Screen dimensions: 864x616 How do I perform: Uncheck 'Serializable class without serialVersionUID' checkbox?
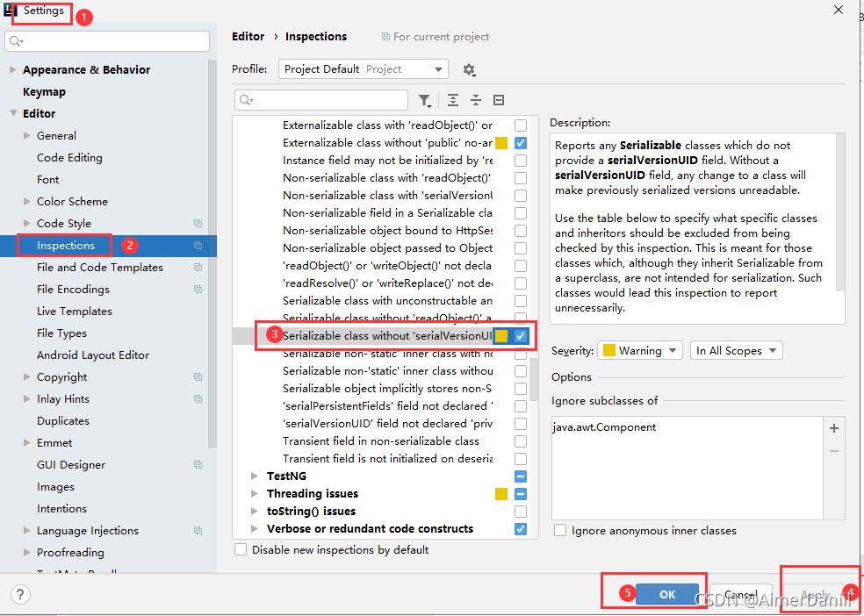(x=520, y=336)
